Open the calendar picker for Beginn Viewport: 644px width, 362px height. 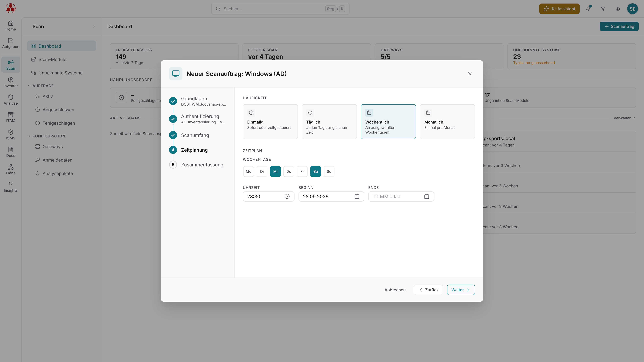[357, 196]
